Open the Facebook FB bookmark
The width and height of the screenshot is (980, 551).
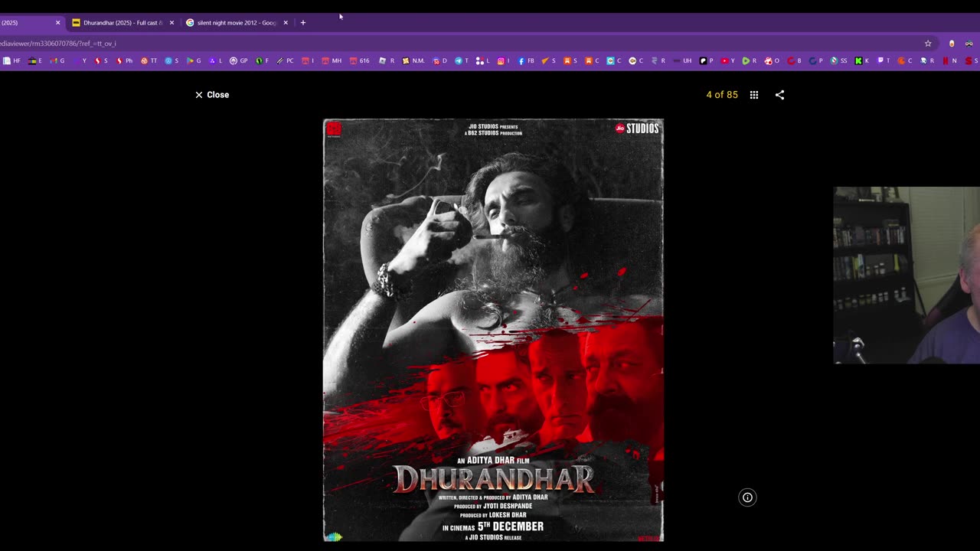527,60
